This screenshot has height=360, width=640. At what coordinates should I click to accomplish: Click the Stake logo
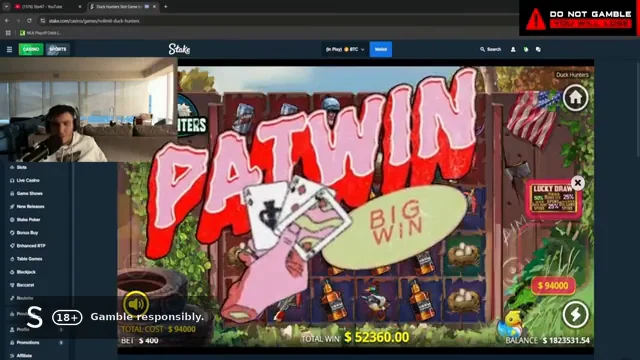[179, 49]
